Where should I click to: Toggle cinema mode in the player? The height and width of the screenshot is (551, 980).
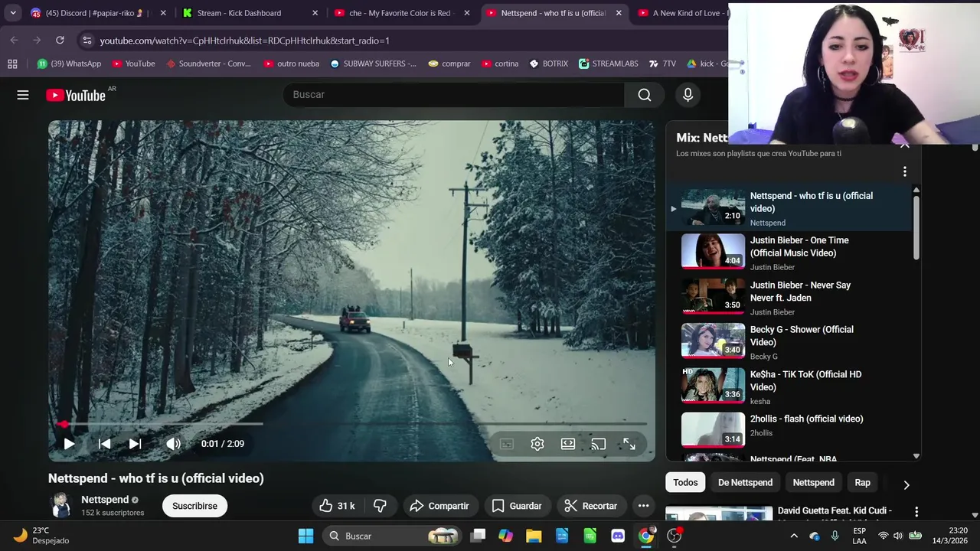tap(568, 444)
